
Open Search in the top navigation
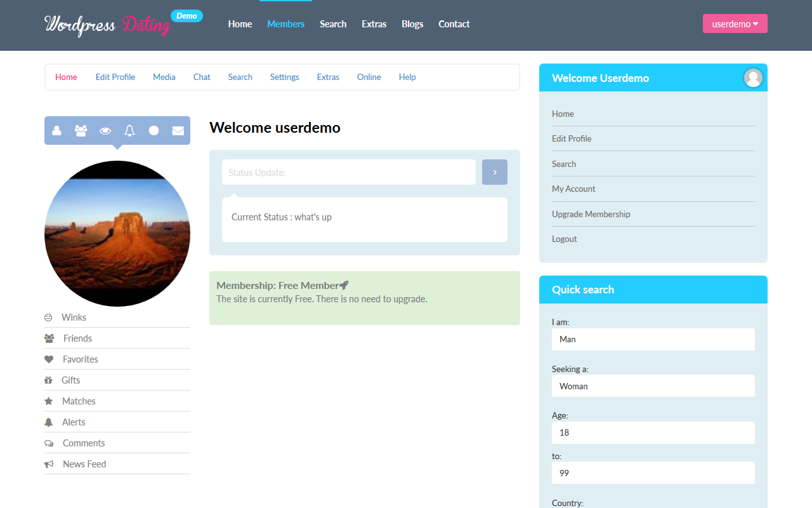333,24
